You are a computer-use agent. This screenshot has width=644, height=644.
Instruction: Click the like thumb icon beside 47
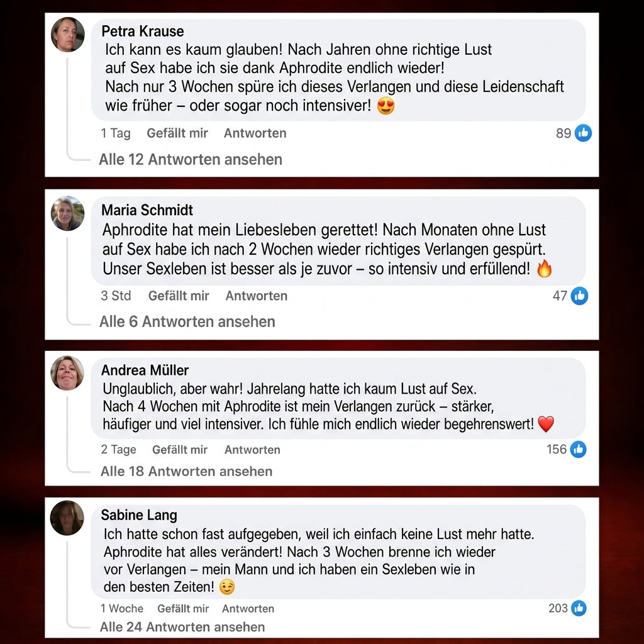pyautogui.click(x=579, y=296)
